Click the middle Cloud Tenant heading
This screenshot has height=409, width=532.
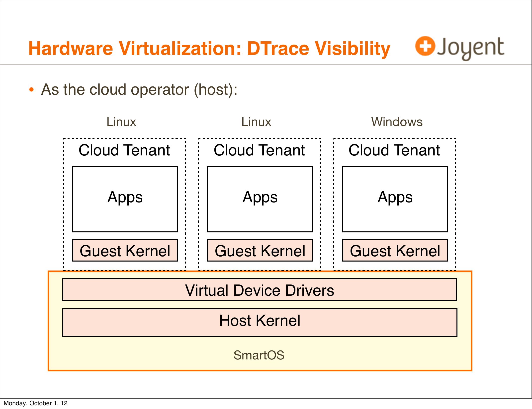tap(259, 150)
